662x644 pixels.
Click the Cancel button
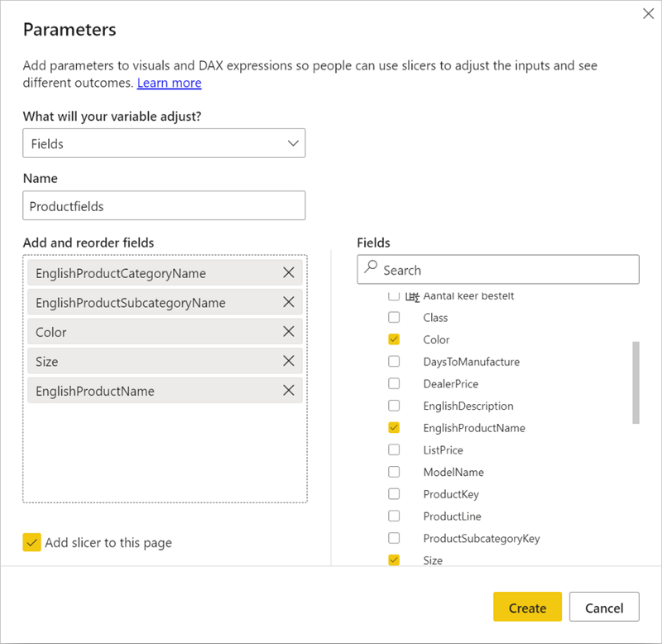tap(603, 608)
